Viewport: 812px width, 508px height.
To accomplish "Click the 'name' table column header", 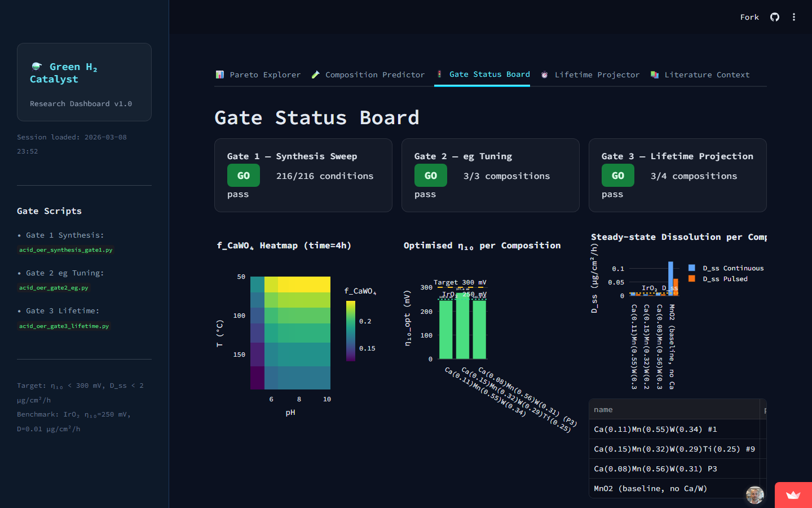I will click(674, 409).
